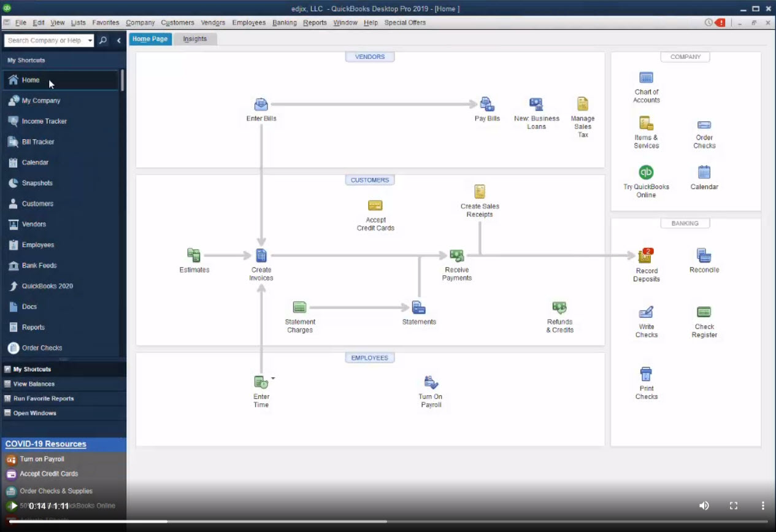Screen dimensions: 776x532
Task: Open the Record Deposits icon
Action: point(646,255)
